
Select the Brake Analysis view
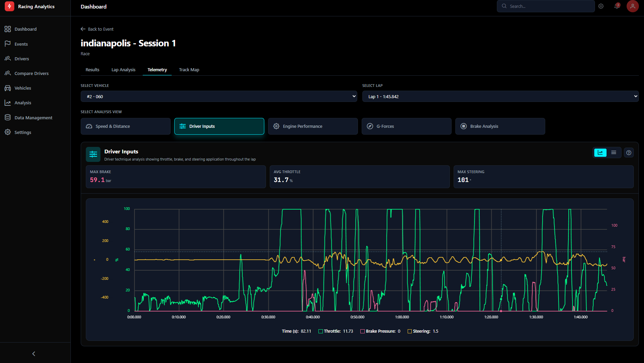[500, 126]
